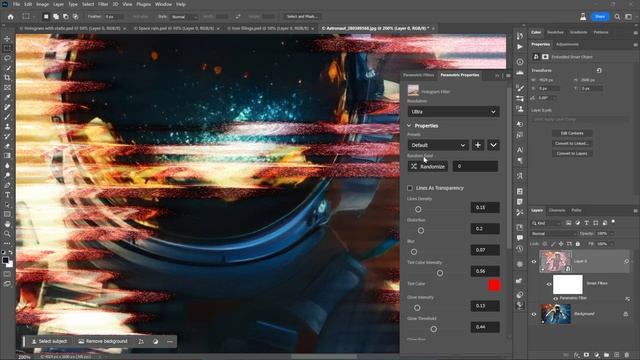Viewport: 640px width, 360px height.
Task: Add a layer mask from Layers panel footer
Action: (587, 355)
